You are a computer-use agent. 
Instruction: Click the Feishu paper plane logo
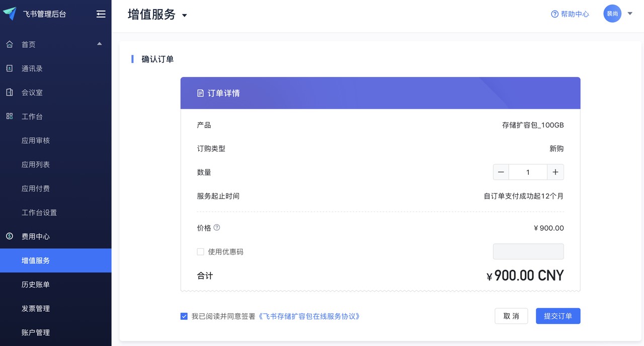(10, 14)
